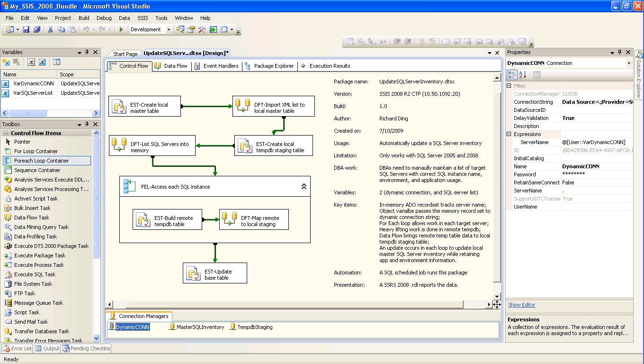Select the EST-Create local master table task

[x=145, y=106]
